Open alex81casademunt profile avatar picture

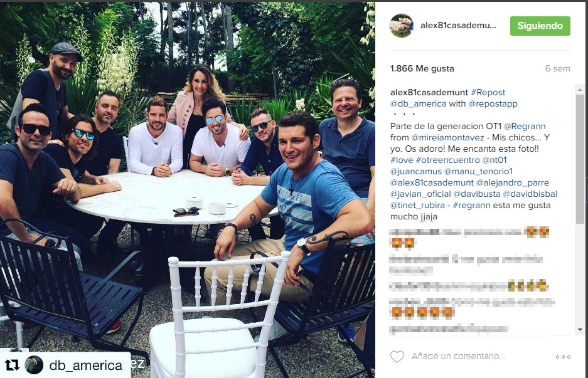pyautogui.click(x=402, y=26)
